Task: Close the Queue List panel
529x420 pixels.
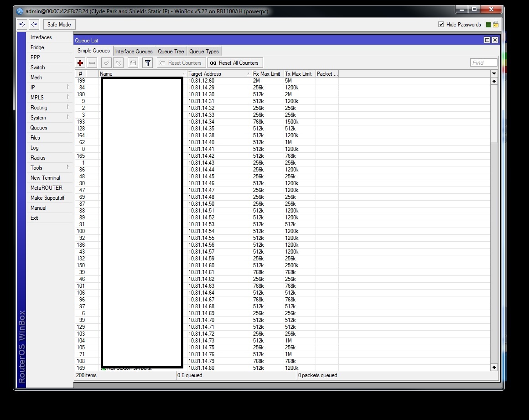Action: (x=495, y=40)
